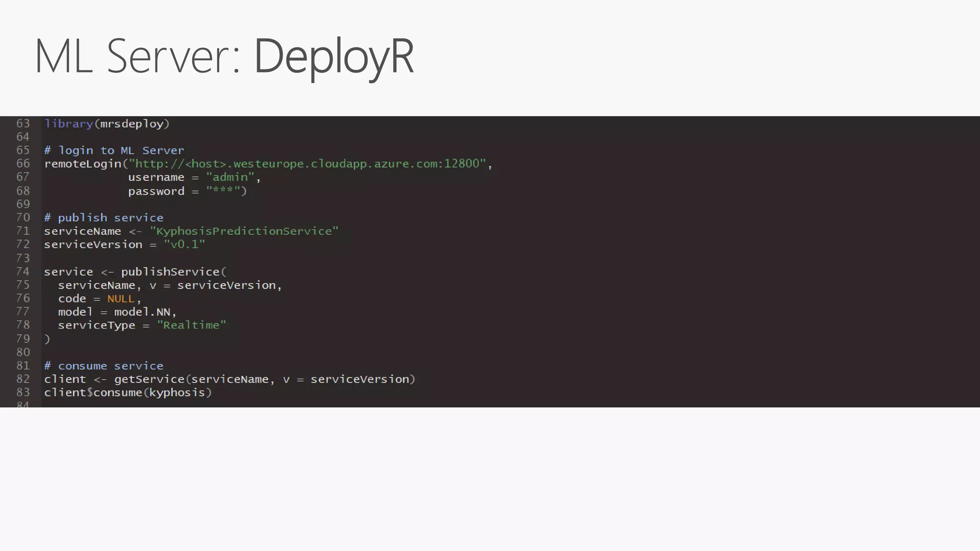The width and height of the screenshot is (980, 551).
Task: Click the serviceVersion "v0.1" string
Action: pyautogui.click(x=184, y=244)
